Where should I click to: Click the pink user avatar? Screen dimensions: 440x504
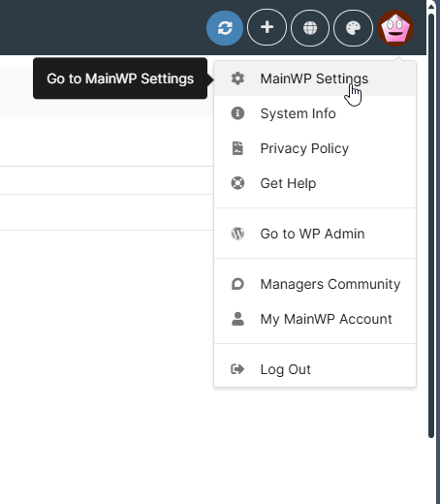pyautogui.click(x=395, y=28)
